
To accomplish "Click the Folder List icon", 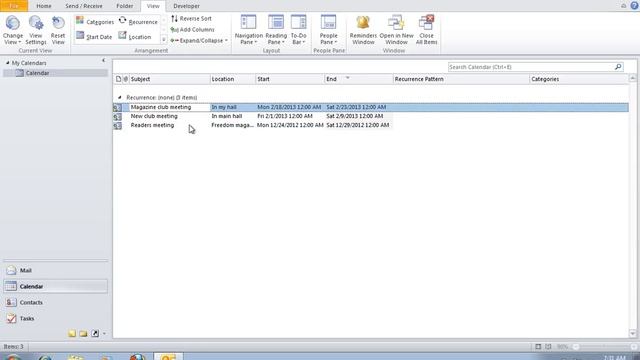I will point(84,333).
